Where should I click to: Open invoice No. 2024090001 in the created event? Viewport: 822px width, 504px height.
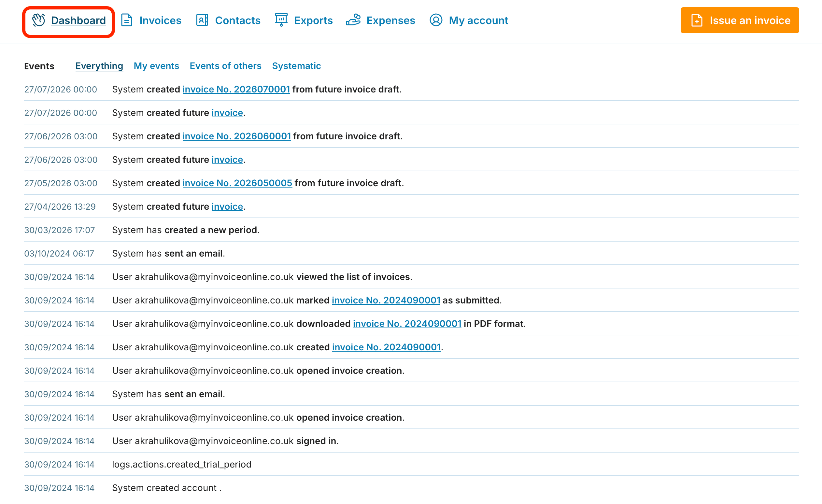pyautogui.click(x=386, y=347)
